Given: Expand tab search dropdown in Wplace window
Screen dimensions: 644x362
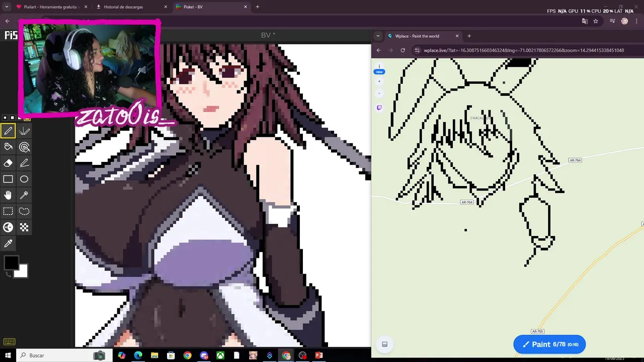Looking at the screenshot, I should [x=378, y=36].
